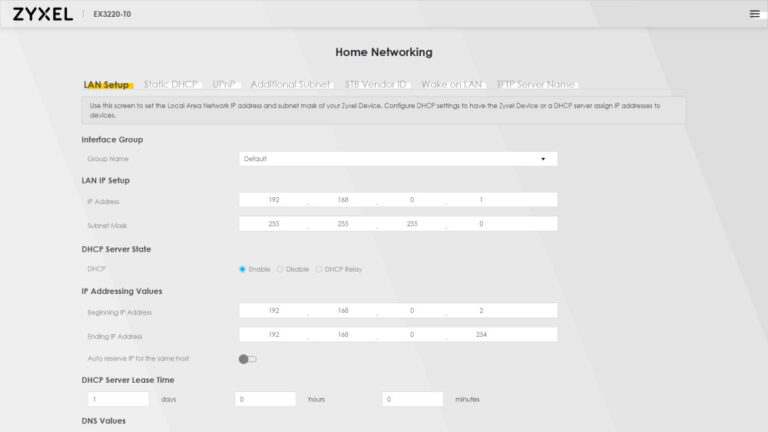Image resolution: width=768 pixels, height=432 pixels.
Task: Click the lease time minutes field
Action: [413, 399]
